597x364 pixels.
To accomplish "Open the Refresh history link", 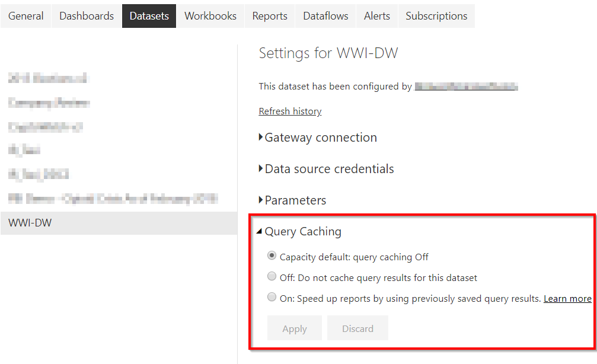I will (290, 111).
